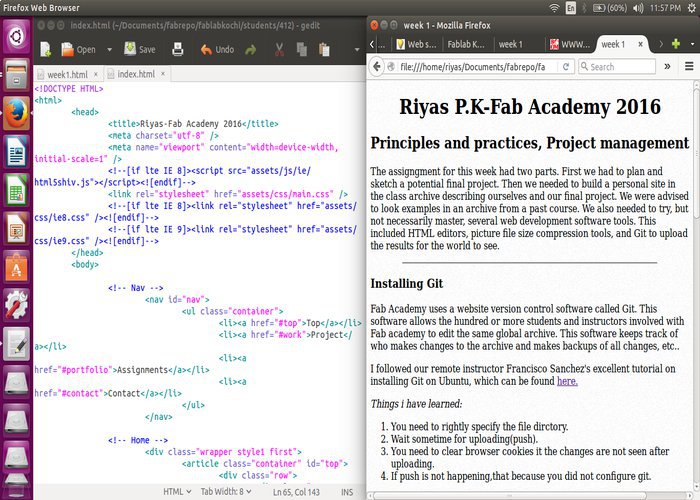Undo the last edit in gedit
The height and width of the screenshot is (500, 700).
[x=217, y=50]
